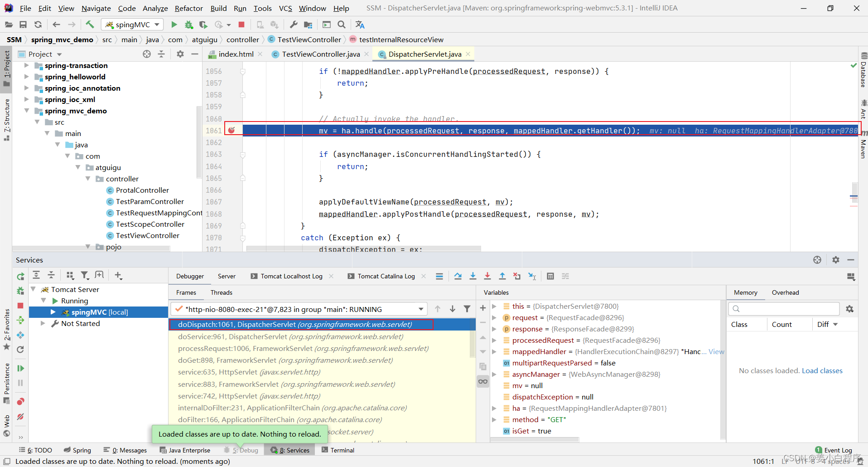868x467 pixels.
Task: Open the spingMVC run configuration dropdown
Action: (133, 24)
